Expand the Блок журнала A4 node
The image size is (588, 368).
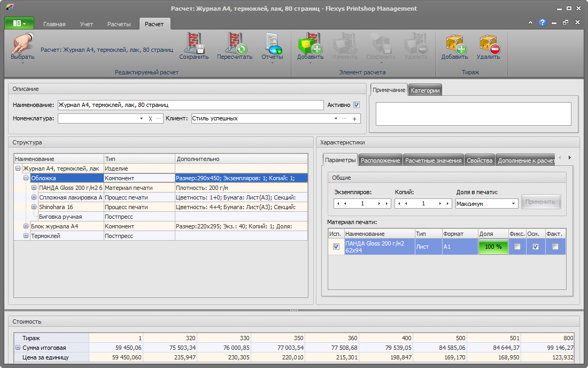26,226
